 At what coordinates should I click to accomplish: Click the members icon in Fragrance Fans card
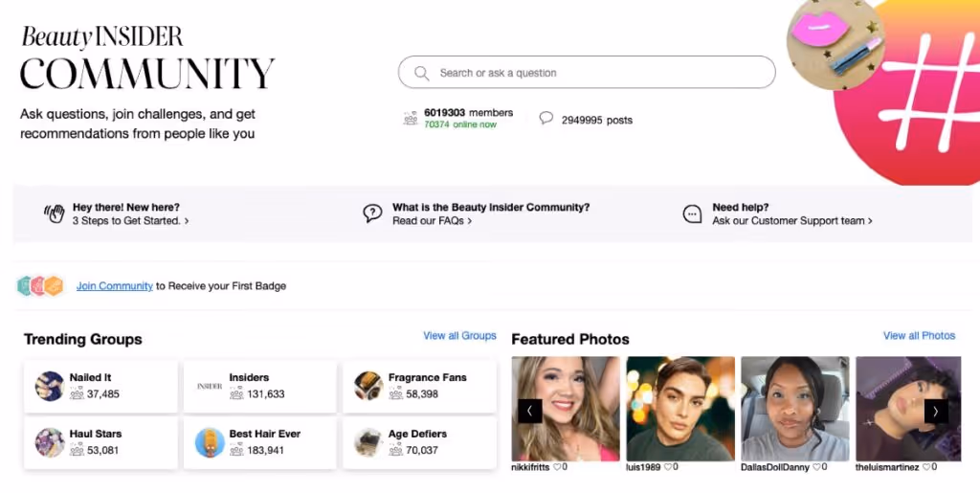tap(395, 393)
